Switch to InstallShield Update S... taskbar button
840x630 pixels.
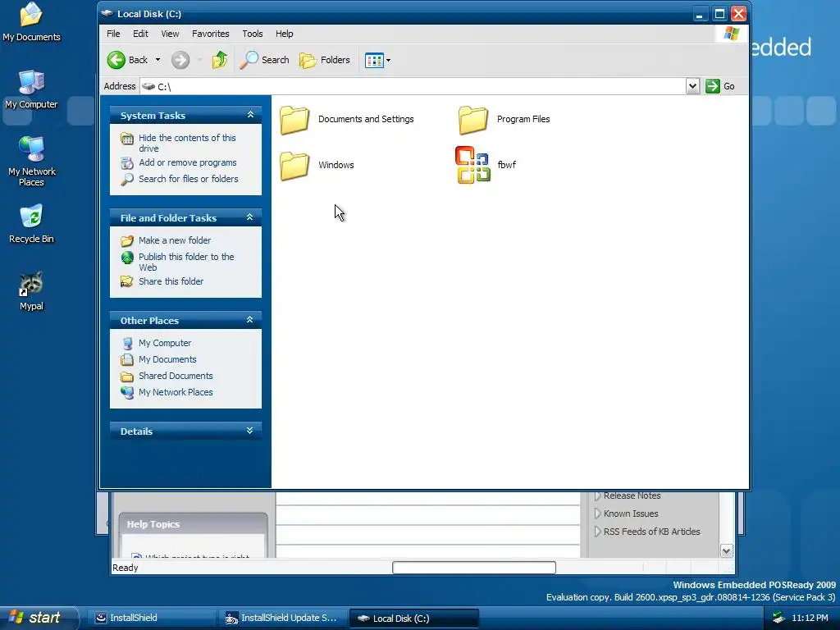click(282, 619)
